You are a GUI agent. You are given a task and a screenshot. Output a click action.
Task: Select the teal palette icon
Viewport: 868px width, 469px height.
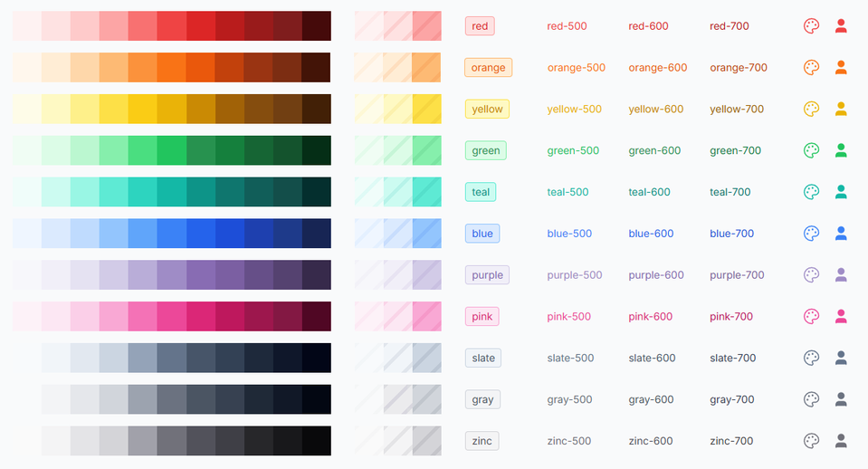(812, 192)
